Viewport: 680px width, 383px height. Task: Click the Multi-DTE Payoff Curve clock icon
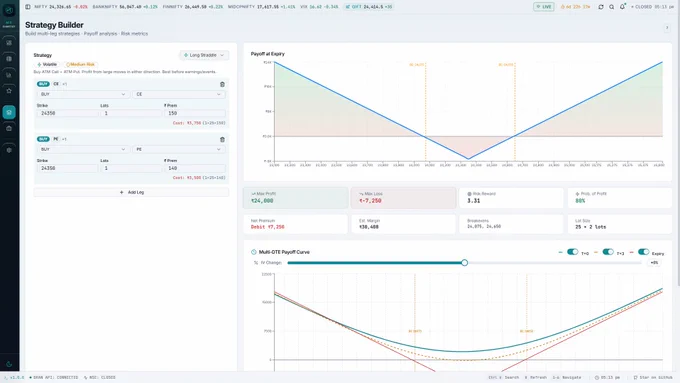point(254,252)
